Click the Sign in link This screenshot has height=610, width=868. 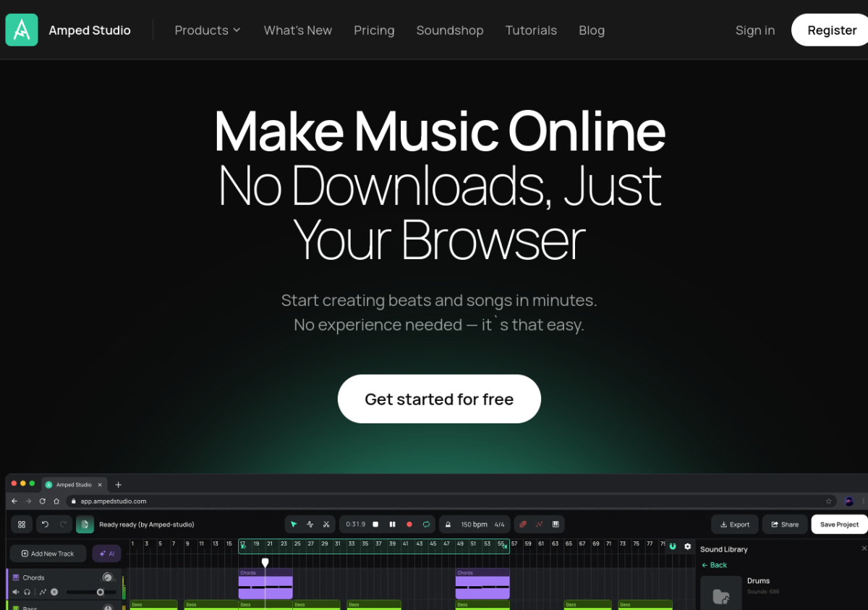pos(755,30)
